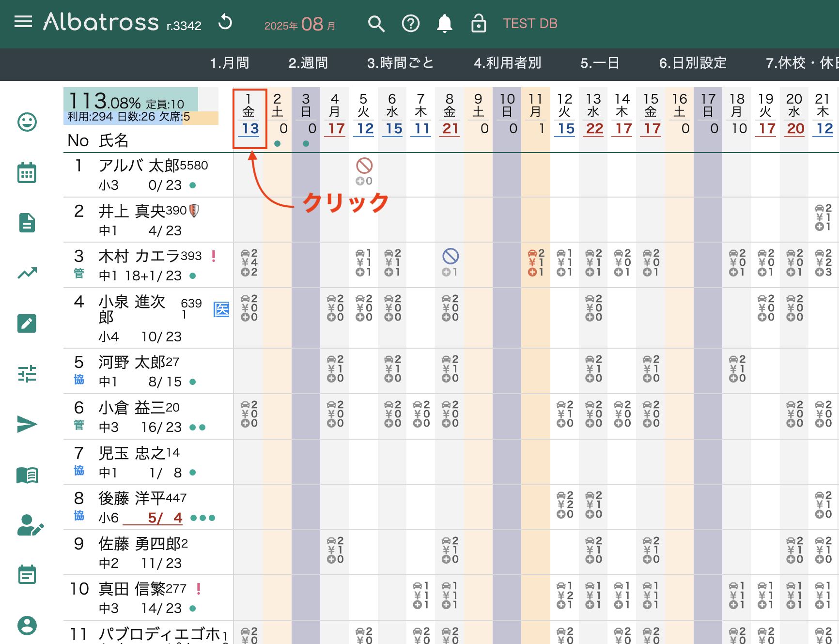This screenshot has width=839, height=644.
Task: Open the trend chart sidebar icon
Action: 27,273
